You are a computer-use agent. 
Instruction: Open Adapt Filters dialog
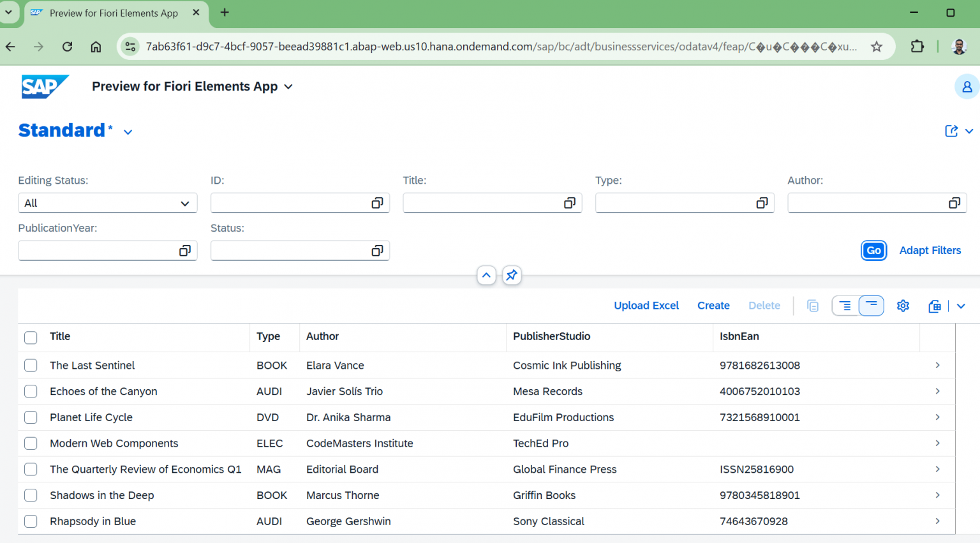click(x=930, y=250)
